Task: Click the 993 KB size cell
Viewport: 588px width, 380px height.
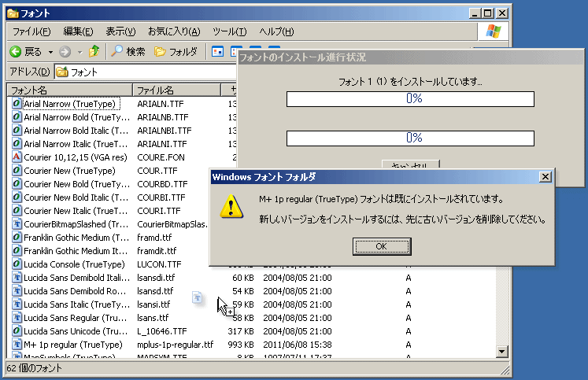Action: click(240, 345)
